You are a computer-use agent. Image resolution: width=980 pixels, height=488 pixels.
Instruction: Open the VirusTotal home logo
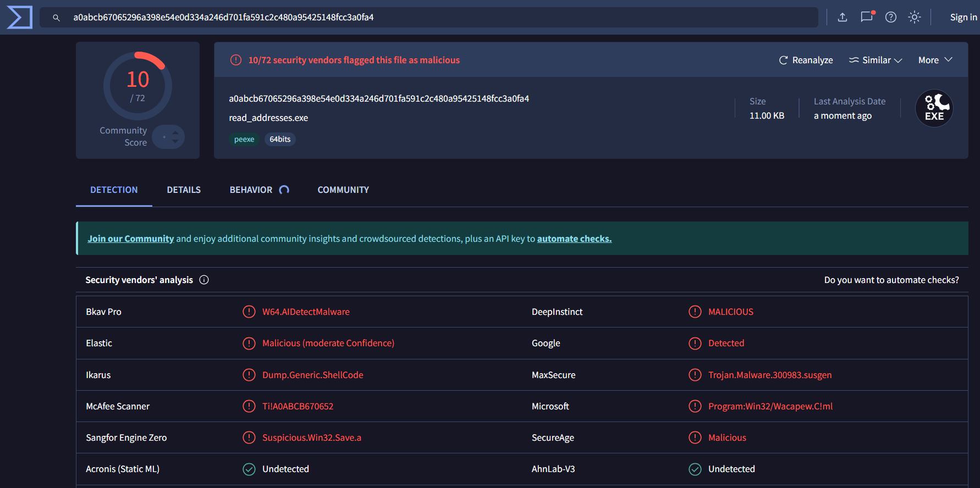[x=20, y=17]
